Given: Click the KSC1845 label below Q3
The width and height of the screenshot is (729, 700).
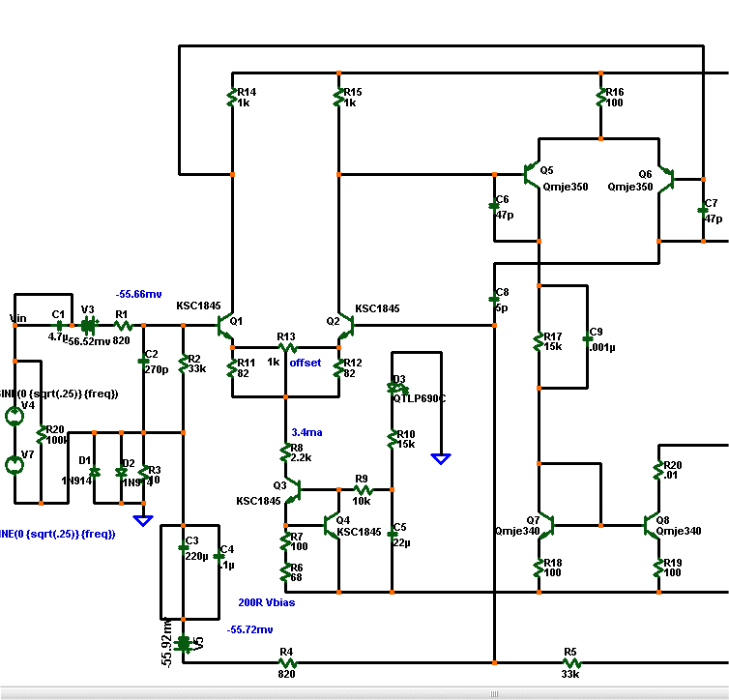Looking at the screenshot, I should coord(258,501).
